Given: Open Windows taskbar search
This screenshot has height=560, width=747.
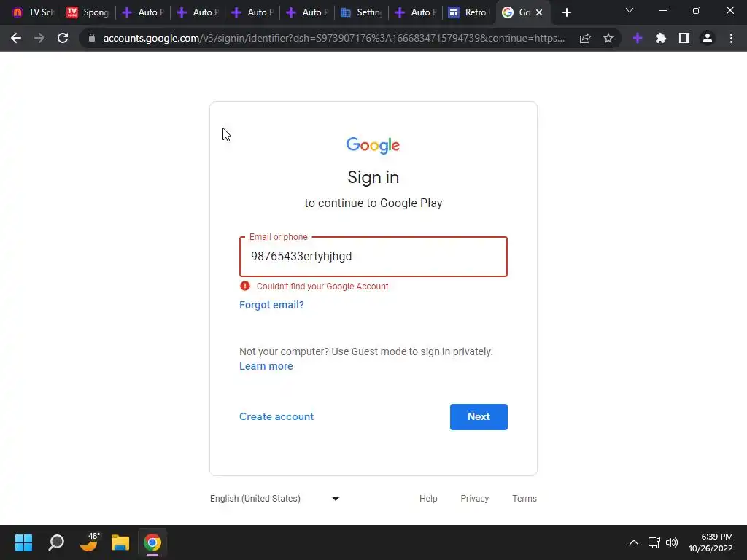Looking at the screenshot, I should [x=55, y=542].
